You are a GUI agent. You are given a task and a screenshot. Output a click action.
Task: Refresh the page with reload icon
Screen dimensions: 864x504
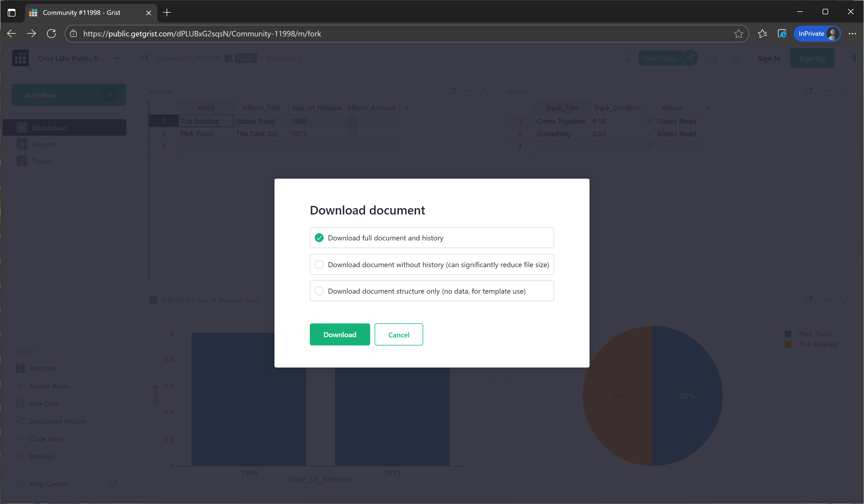point(51,34)
